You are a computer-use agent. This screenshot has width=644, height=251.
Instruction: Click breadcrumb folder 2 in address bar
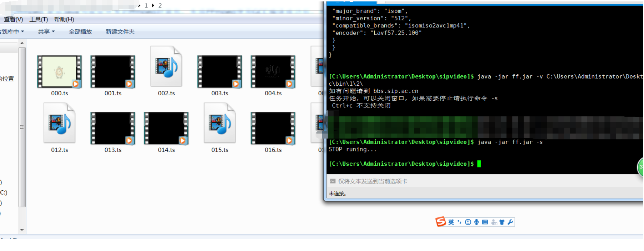[160, 5]
